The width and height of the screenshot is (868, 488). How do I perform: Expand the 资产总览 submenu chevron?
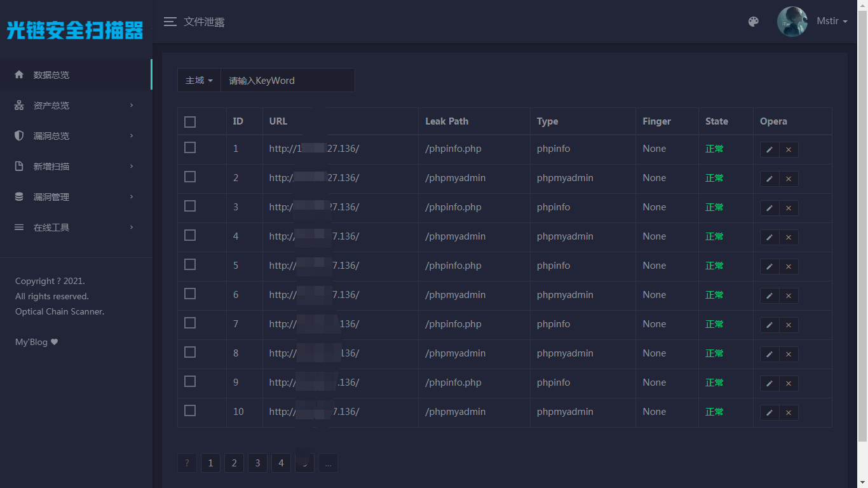(x=132, y=105)
